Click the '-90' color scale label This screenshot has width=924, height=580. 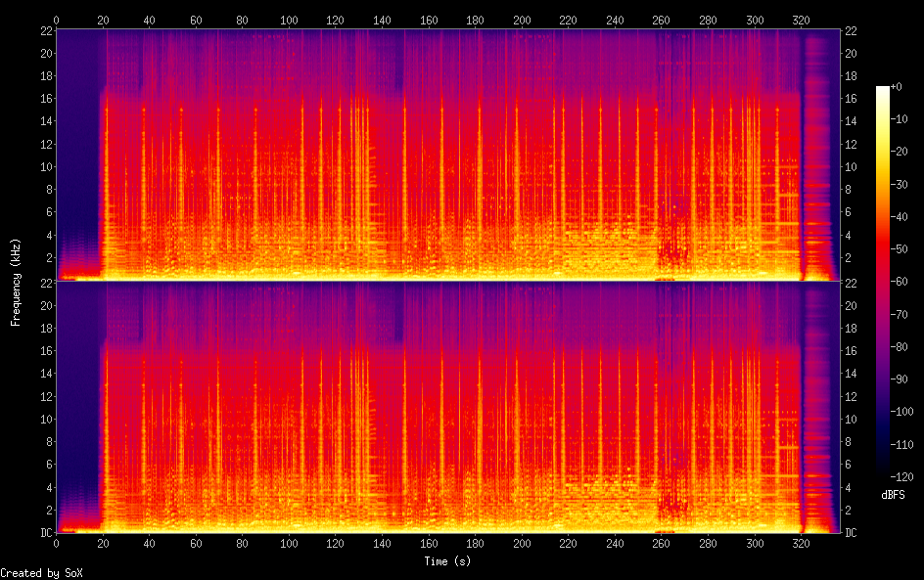(899, 379)
